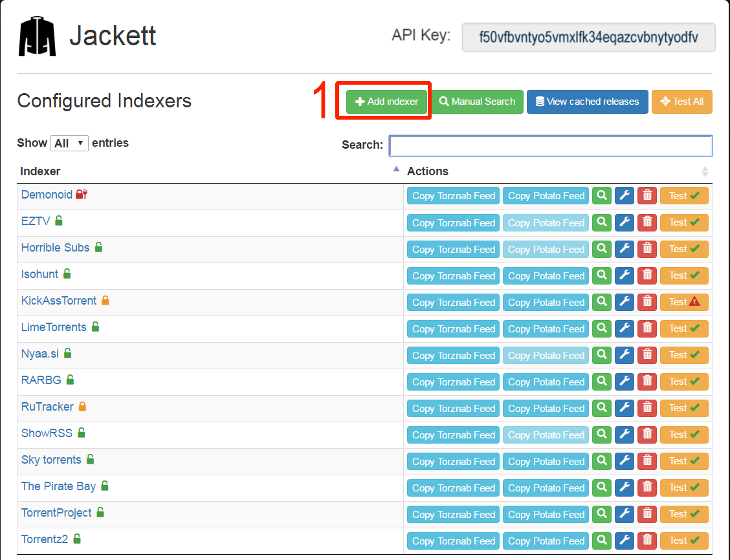This screenshot has height=560, width=730.
Task: Test the Torrentz2 indexer
Action: click(685, 541)
